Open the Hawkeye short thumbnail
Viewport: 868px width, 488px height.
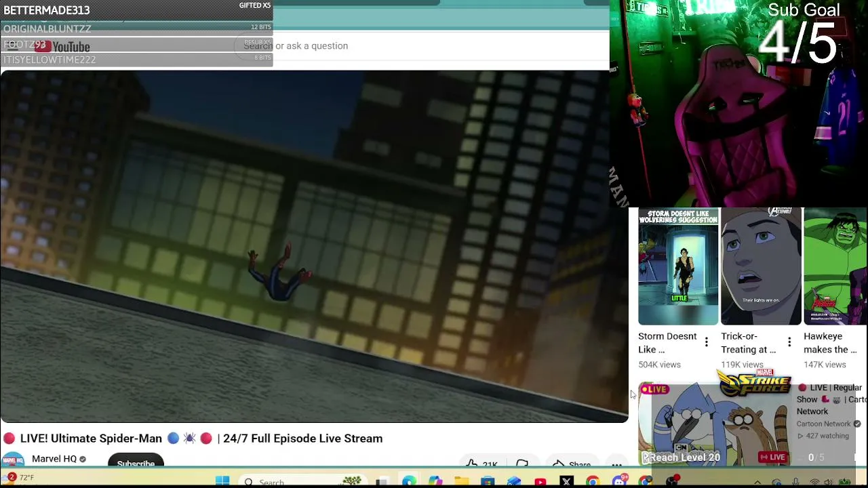[835, 267]
